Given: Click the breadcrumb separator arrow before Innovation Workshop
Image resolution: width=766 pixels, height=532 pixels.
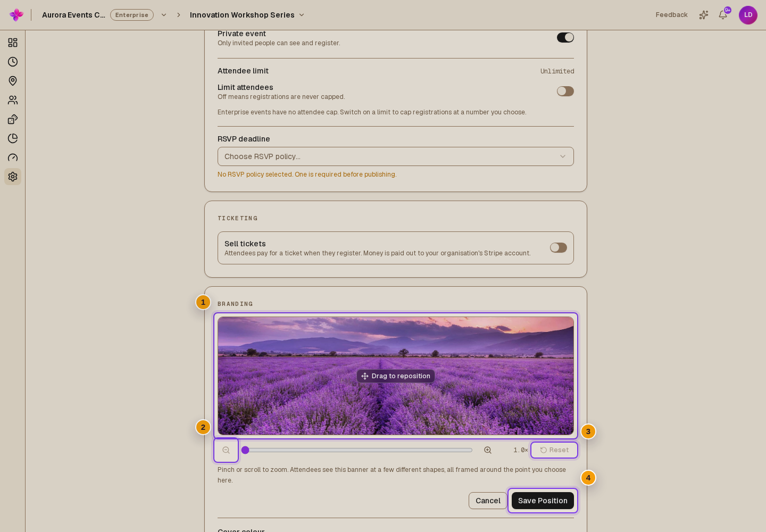Looking at the screenshot, I should coord(179,15).
